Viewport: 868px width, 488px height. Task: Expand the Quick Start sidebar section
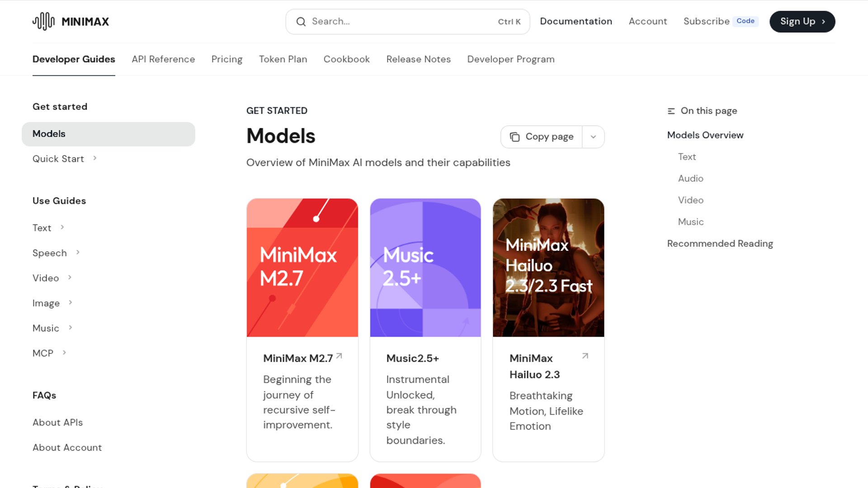(94, 158)
